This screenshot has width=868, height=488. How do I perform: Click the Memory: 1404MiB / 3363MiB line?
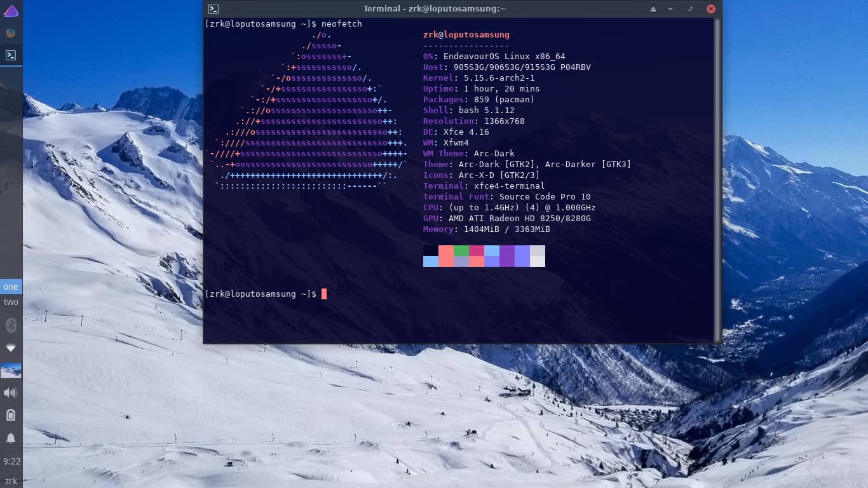point(487,229)
